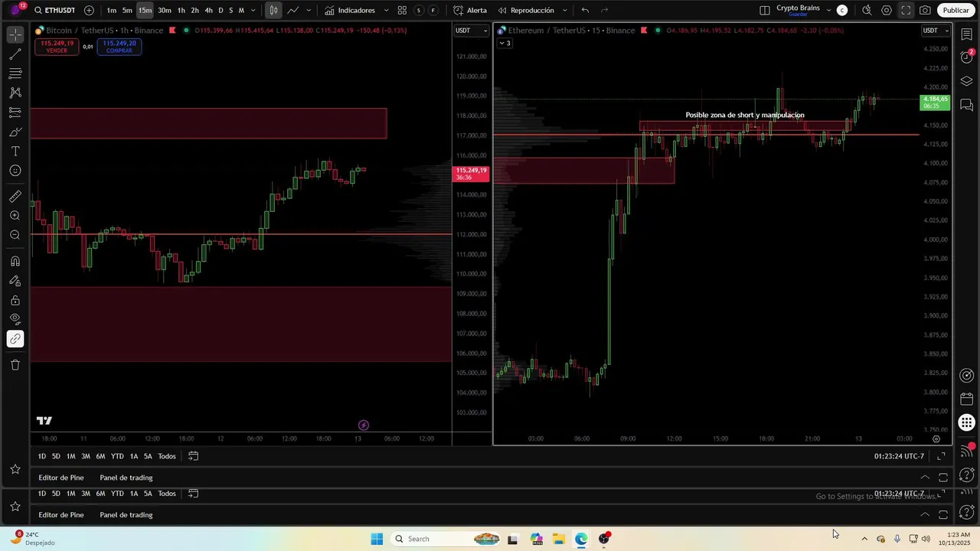The width and height of the screenshot is (980, 551).
Task: Toggle stay in drawing mode
Action: click(x=15, y=281)
